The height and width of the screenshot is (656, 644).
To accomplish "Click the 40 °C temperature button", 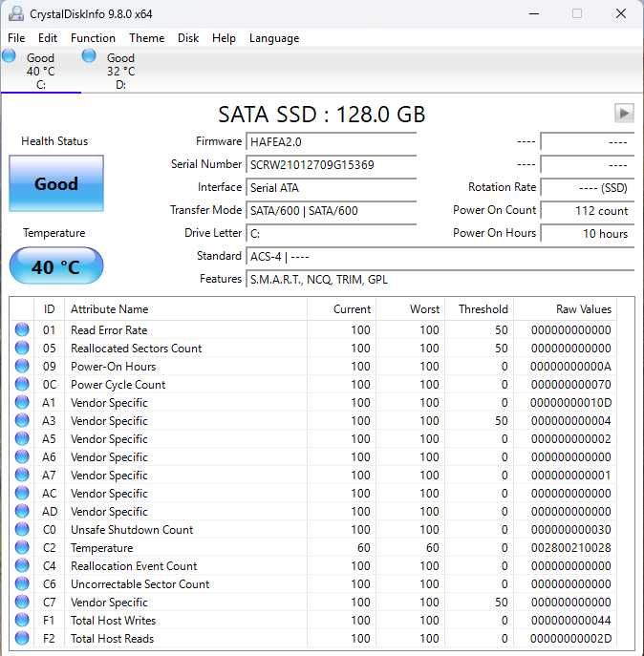I will pos(56,266).
